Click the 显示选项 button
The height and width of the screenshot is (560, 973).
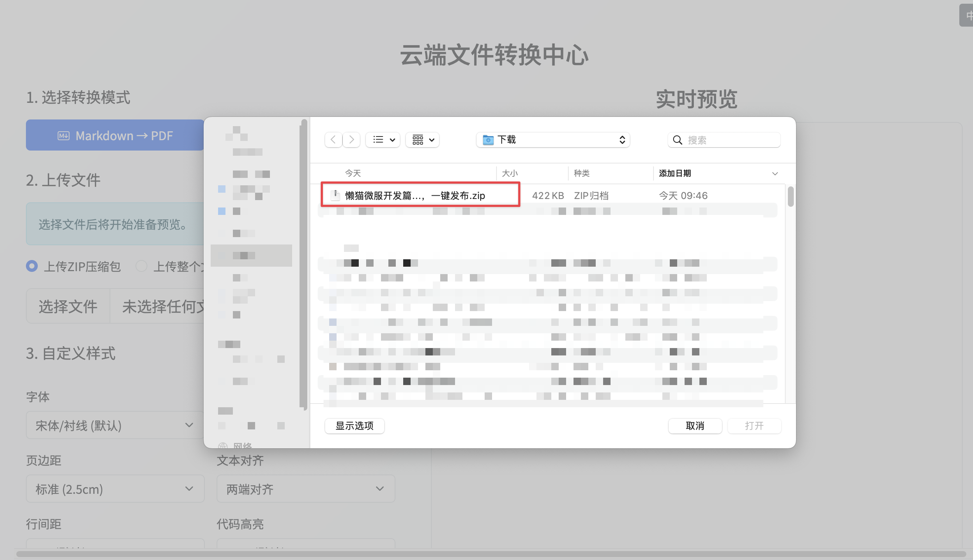[x=354, y=426]
